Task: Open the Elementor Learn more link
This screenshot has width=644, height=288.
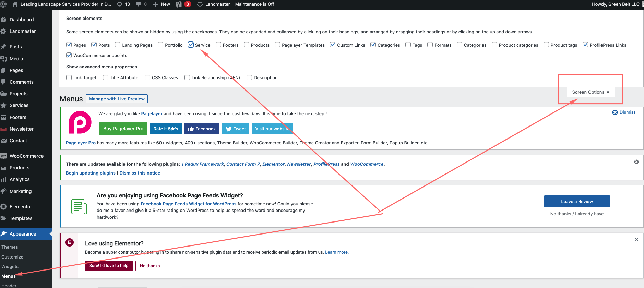Action: pyautogui.click(x=337, y=252)
